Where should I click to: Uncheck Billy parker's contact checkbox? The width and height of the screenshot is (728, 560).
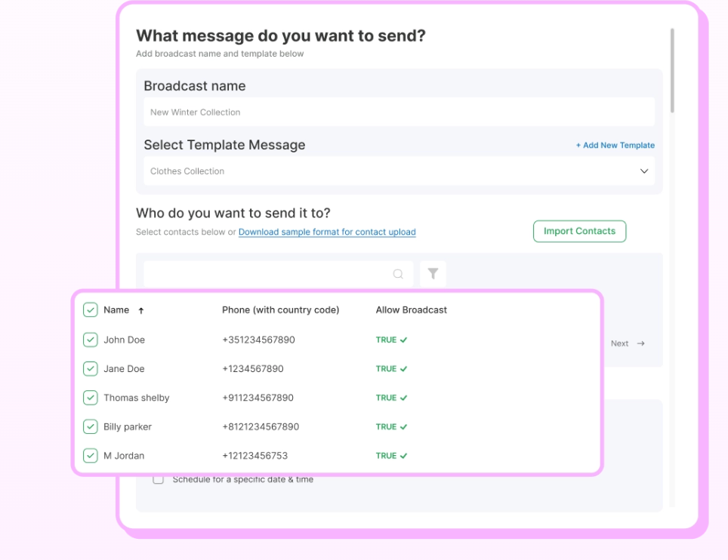90,426
